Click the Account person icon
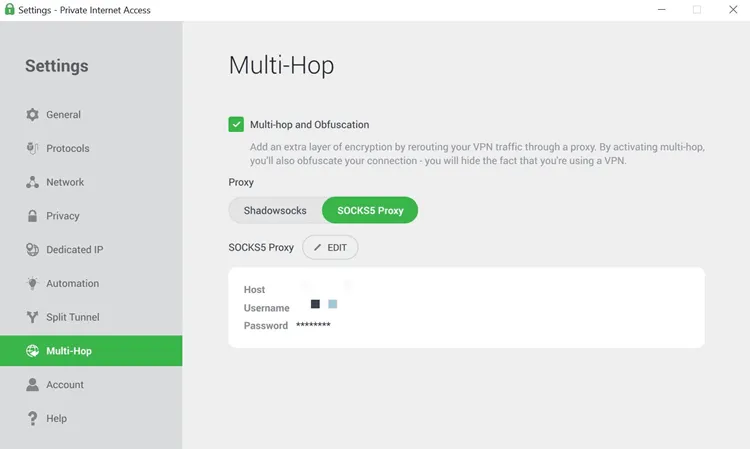Screen dimensions: 750x449 pos(32,385)
